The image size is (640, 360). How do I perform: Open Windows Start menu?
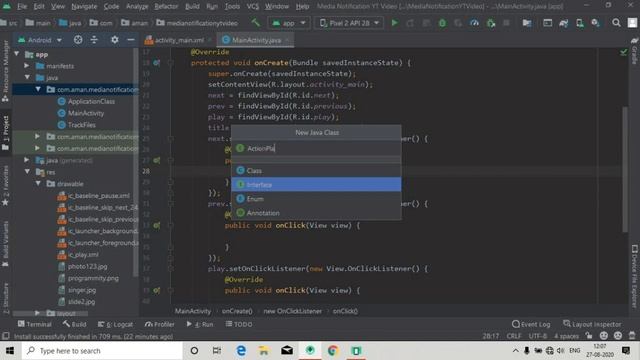pos(10,351)
